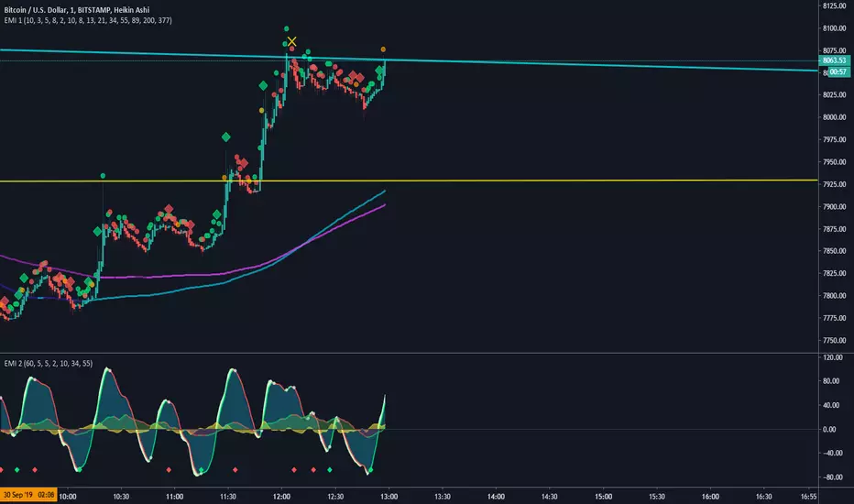Click the Bitcoin / U.S. Dollar chart title
The height and width of the screenshot is (504, 854).
[77, 10]
